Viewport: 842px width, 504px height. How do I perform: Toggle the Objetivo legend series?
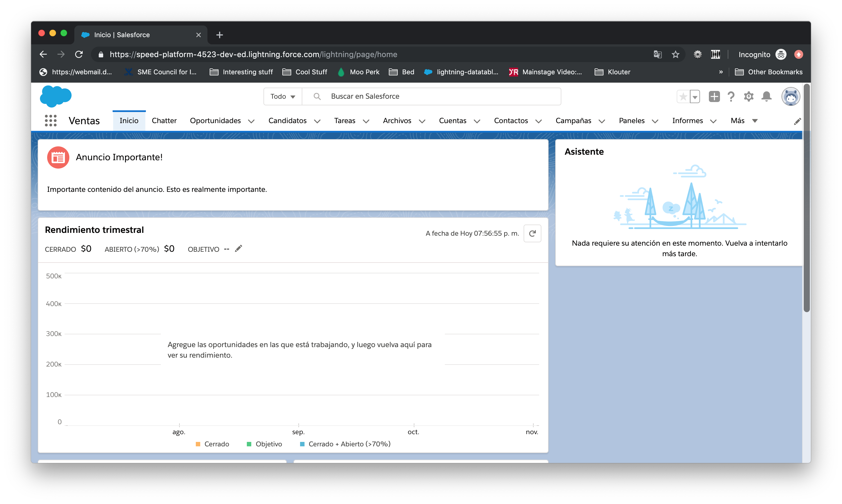[x=264, y=444]
